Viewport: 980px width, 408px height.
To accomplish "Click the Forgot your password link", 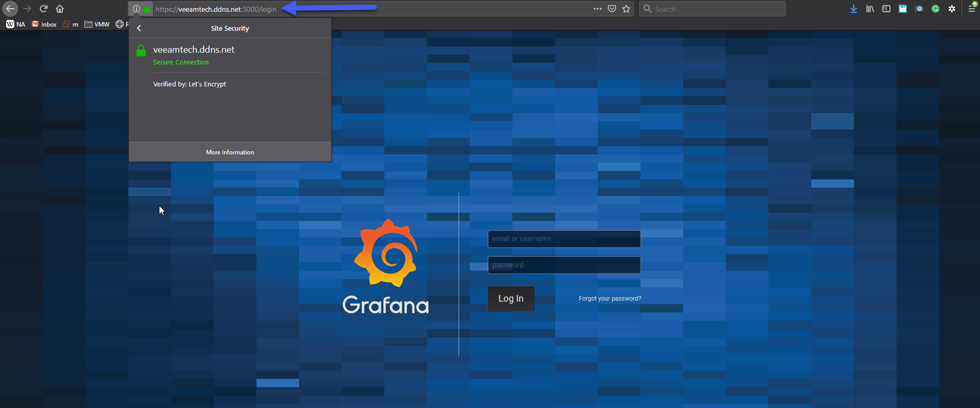I will pyautogui.click(x=610, y=299).
